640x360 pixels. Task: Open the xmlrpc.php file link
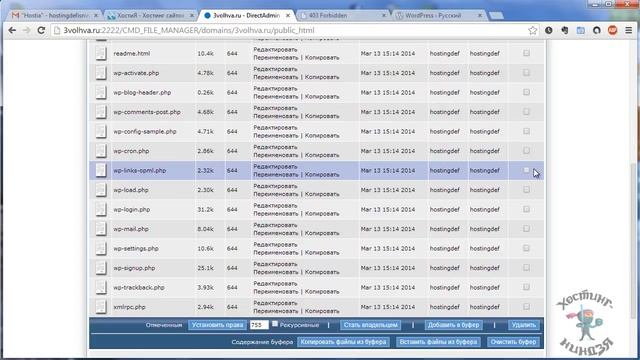click(x=129, y=307)
